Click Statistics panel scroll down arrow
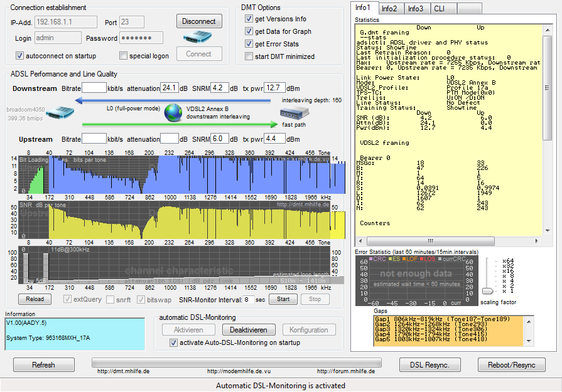This screenshot has width=562, height=392. coord(547,230)
